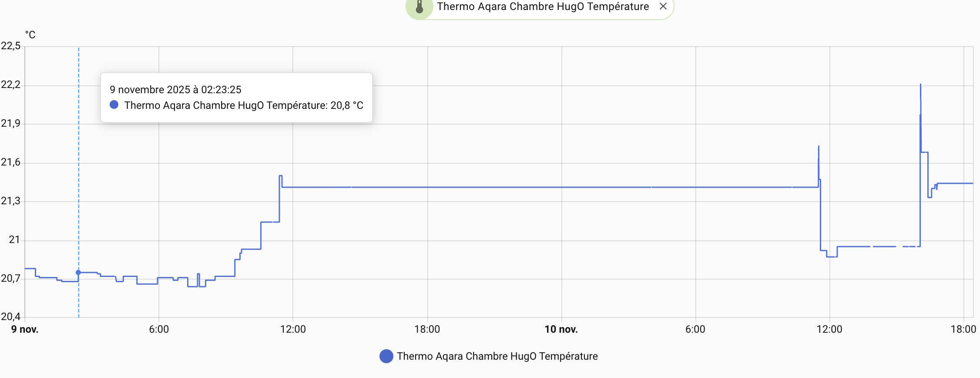The width and height of the screenshot is (980, 378).
Task: Click the blue dot inside the tooltip
Action: (114, 105)
